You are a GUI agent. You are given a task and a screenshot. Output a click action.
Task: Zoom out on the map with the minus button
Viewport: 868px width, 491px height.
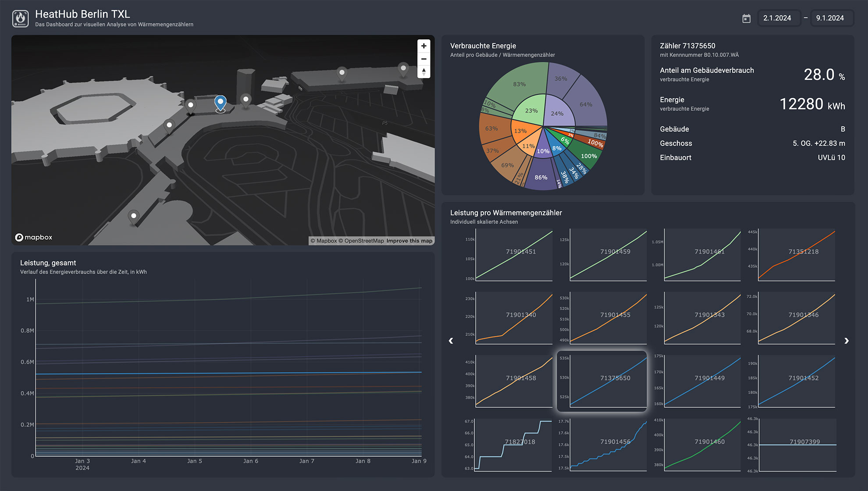[x=423, y=59]
